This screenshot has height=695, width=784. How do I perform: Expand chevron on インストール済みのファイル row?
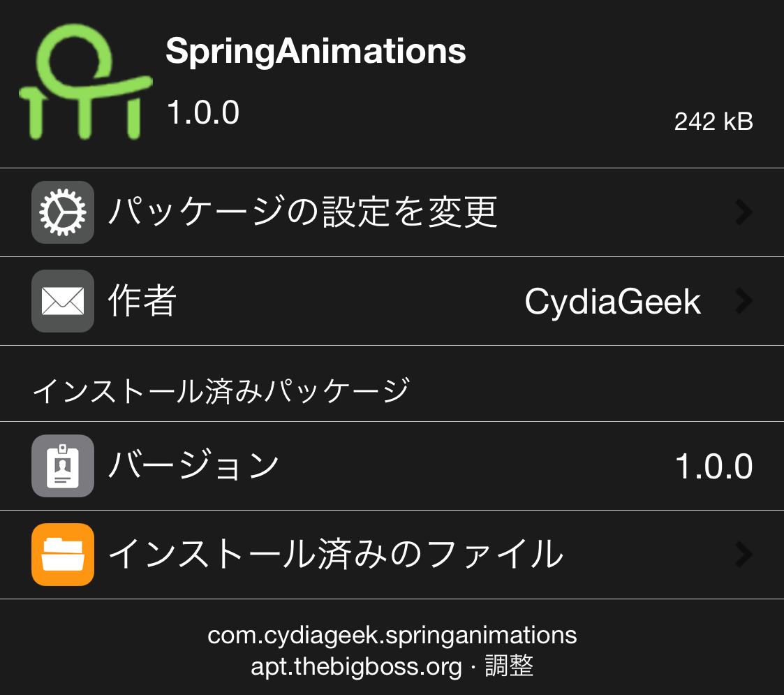tap(744, 555)
